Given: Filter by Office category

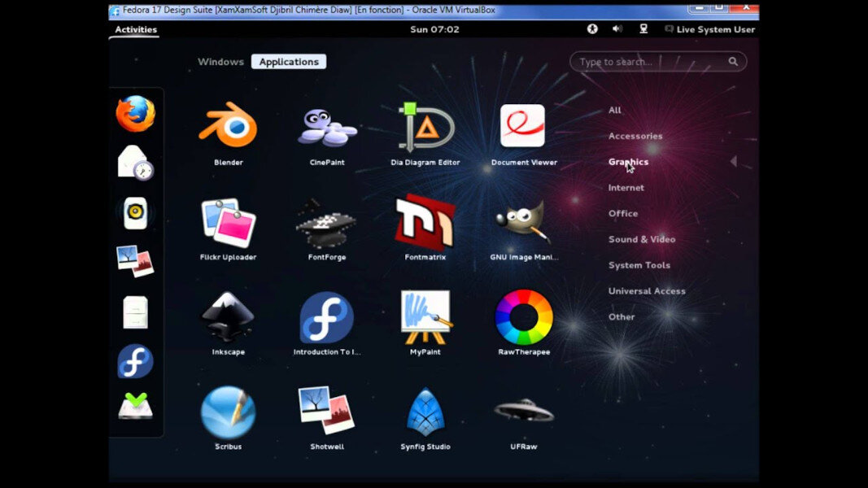Looking at the screenshot, I should (623, 213).
